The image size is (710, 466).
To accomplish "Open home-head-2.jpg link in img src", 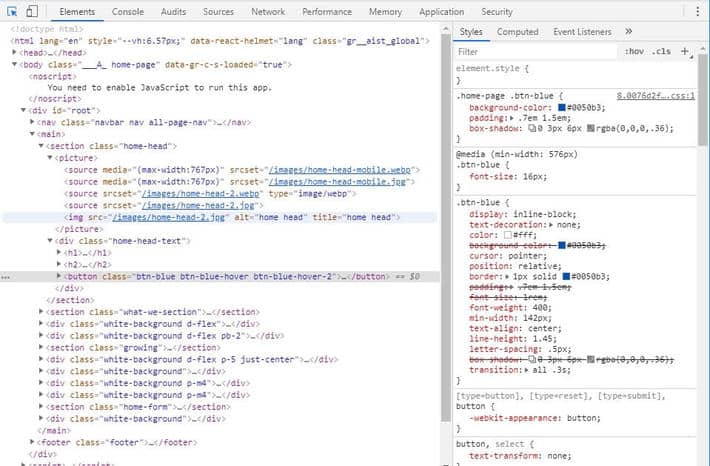I will point(168,217).
